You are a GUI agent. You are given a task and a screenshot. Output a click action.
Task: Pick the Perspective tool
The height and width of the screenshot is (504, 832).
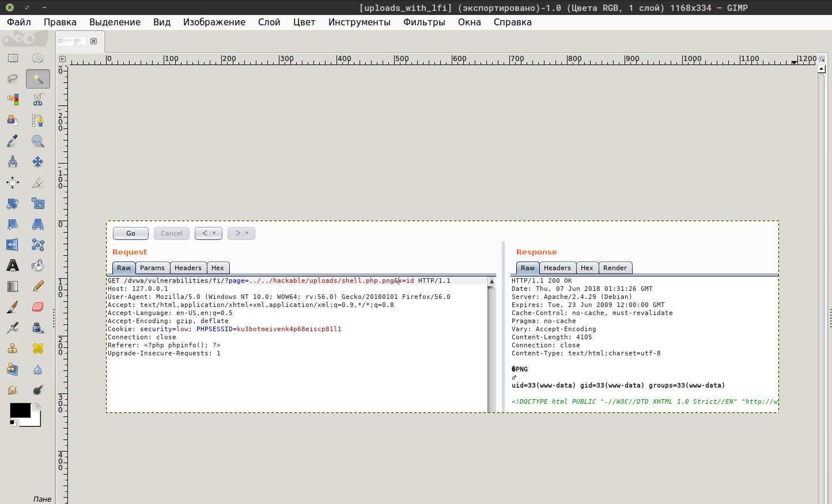pos(38,224)
